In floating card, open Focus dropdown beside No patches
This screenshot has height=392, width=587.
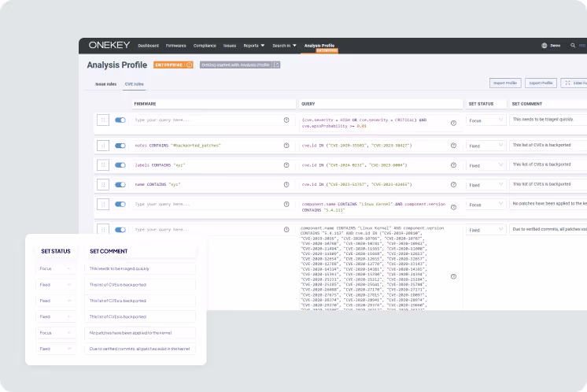click(56, 332)
